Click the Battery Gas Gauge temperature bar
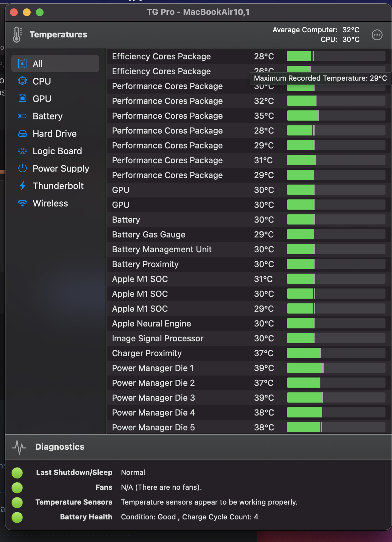The width and height of the screenshot is (392, 542). (336, 235)
